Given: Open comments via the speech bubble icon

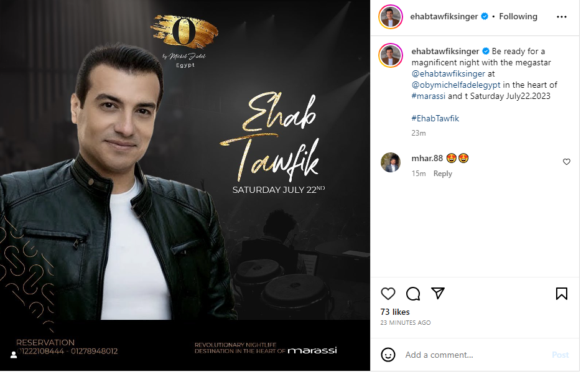Looking at the screenshot, I should 413,294.
